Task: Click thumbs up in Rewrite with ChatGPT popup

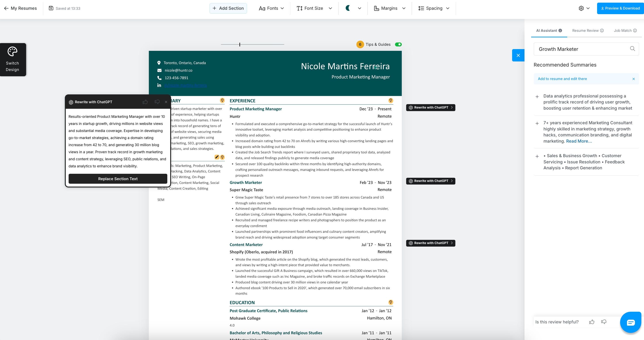Action: 145,102
